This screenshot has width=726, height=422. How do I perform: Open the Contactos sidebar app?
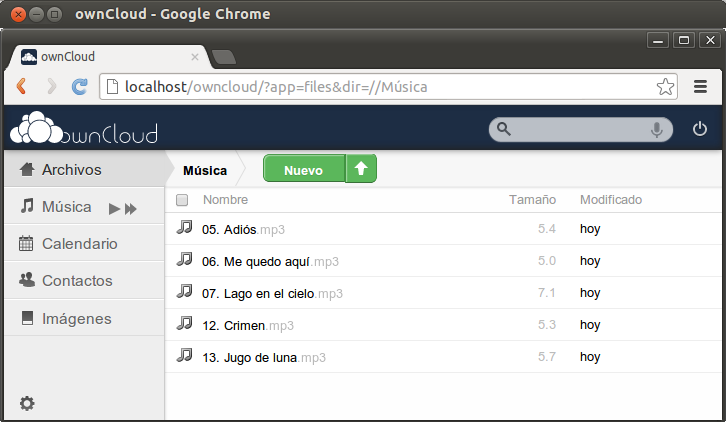(85, 281)
